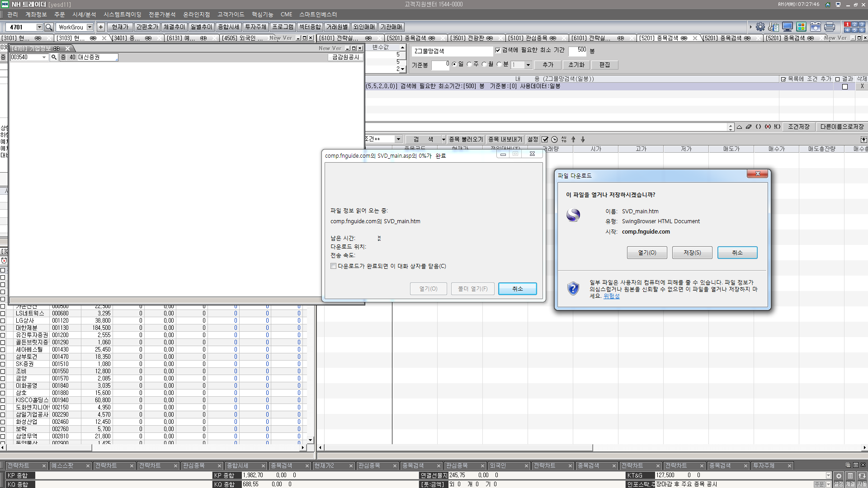Screen dimensions: 868x488
Task: Click the printer icon in toolbar
Action: click(x=830, y=27)
